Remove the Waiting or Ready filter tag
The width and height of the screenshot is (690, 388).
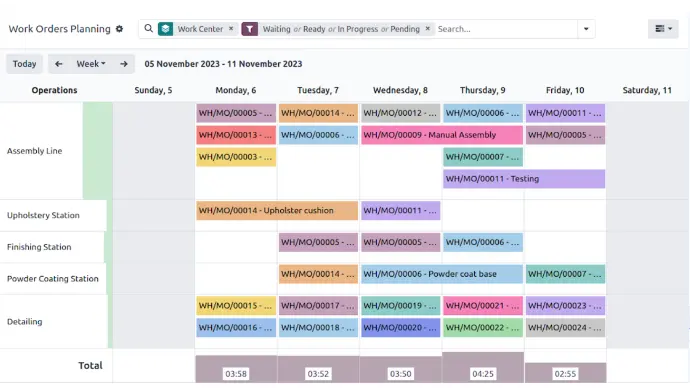427,29
